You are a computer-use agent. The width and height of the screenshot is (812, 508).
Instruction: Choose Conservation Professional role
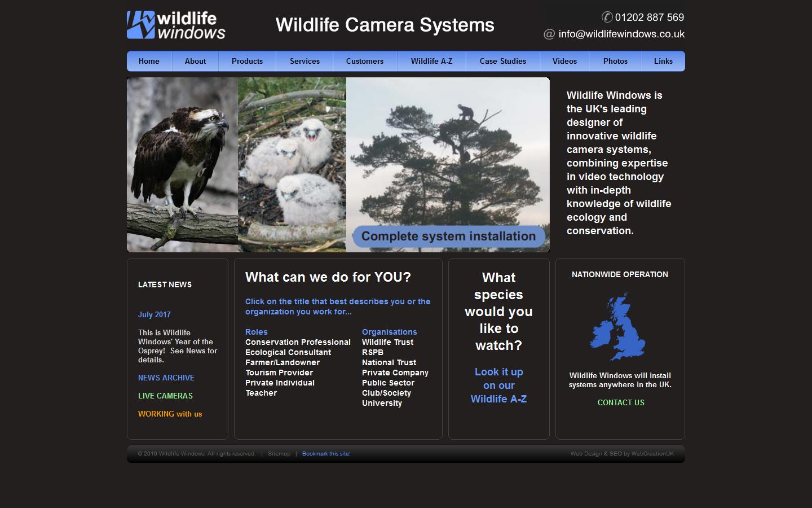click(298, 342)
